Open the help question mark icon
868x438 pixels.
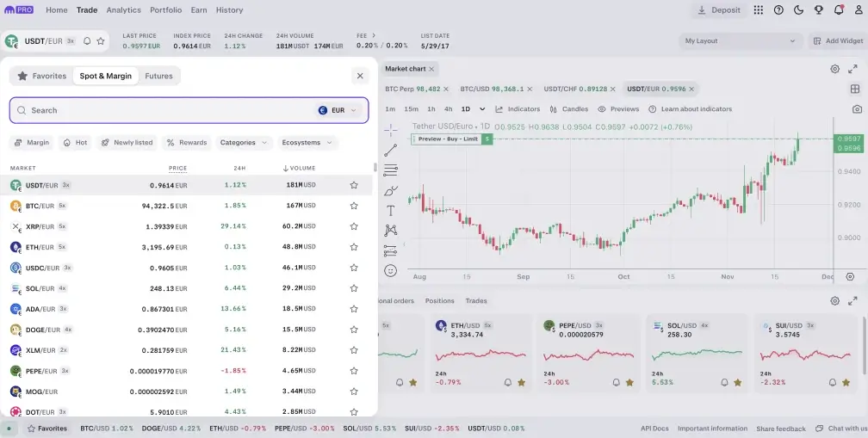click(x=778, y=10)
